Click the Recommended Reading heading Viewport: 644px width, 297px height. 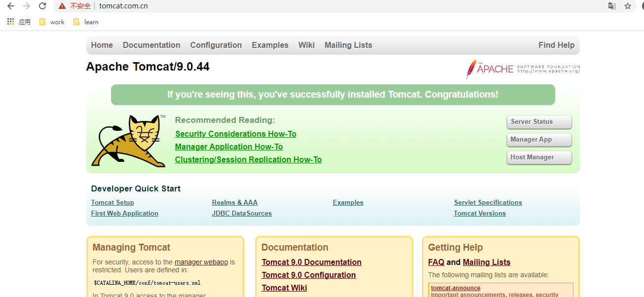click(x=225, y=120)
